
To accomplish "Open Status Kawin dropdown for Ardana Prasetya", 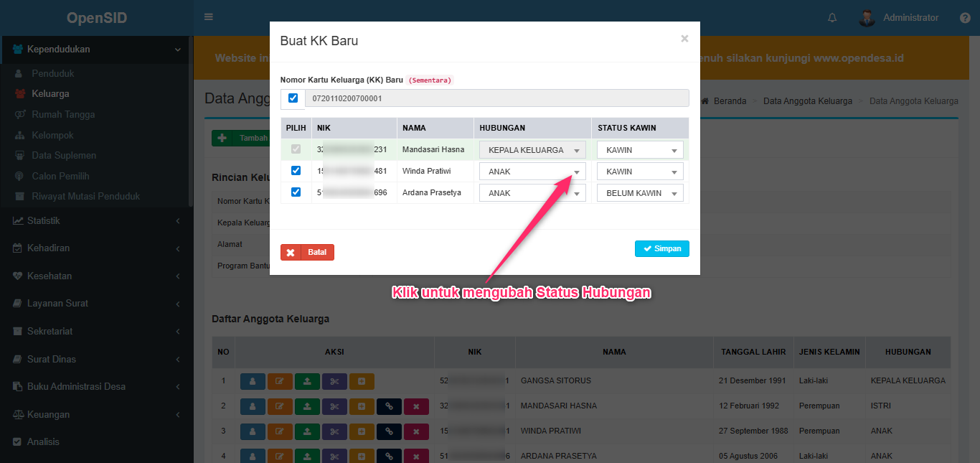I will 640,193.
